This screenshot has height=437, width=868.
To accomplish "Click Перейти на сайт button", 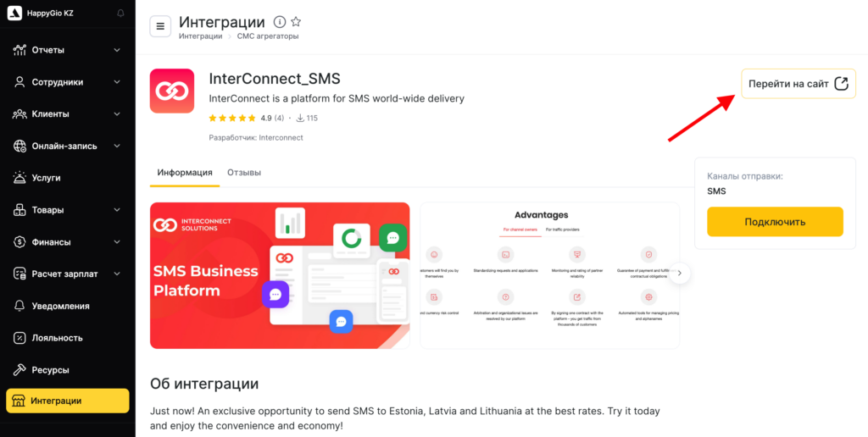I will [x=798, y=84].
